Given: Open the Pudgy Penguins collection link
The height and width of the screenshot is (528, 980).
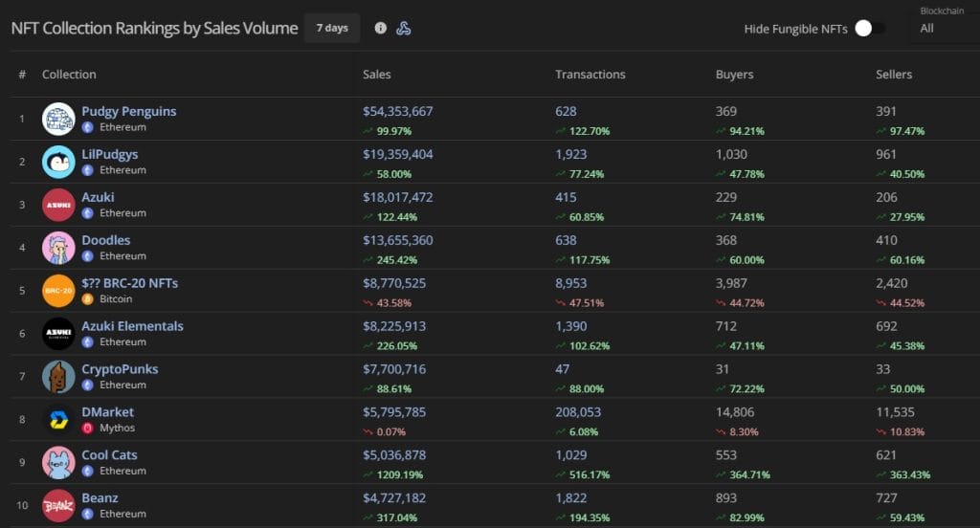Looking at the screenshot, I should tap(129, 111).
